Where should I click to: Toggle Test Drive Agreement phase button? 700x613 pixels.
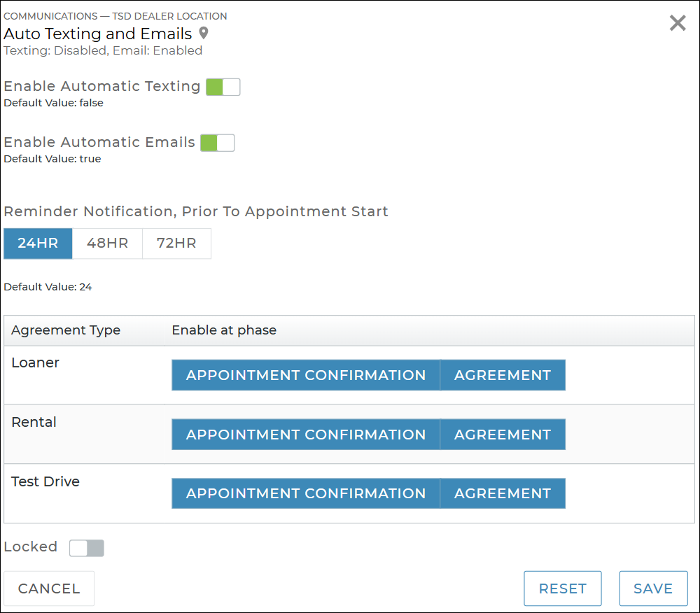tap(502, 493)
